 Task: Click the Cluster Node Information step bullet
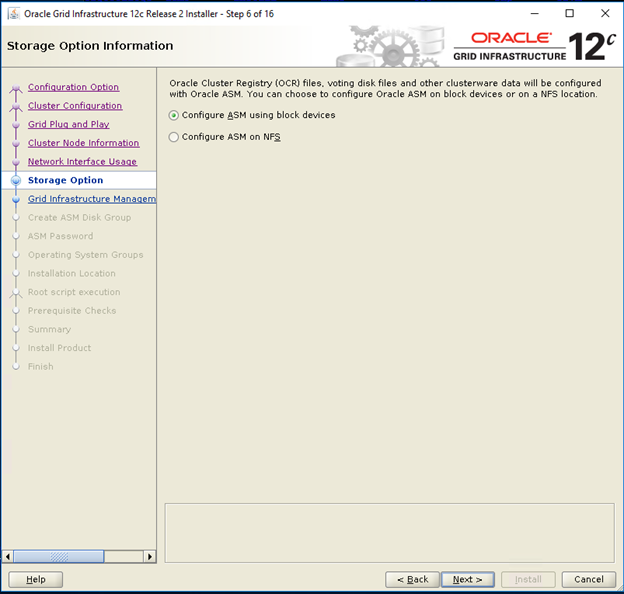(x=16, y=144)
